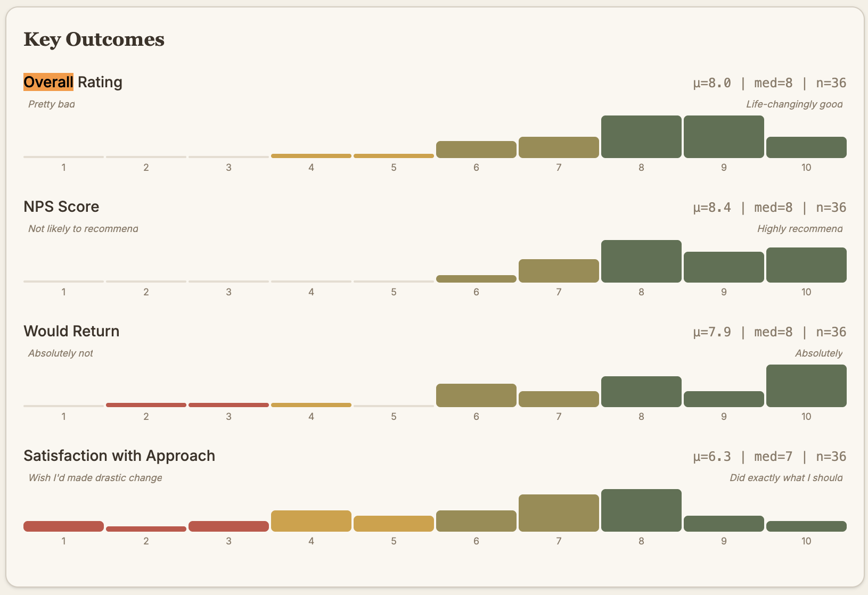Select the thin rating 4 bar in Overall Rating

click(311, 156)
